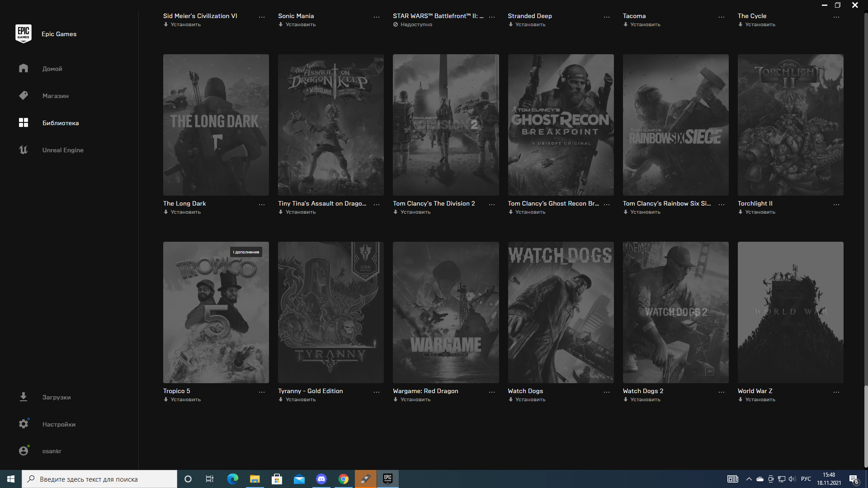Open options menu for The Long Dark
Image resolution: width=868 pixels, height=488 pixels.
(x=262, y=204)
